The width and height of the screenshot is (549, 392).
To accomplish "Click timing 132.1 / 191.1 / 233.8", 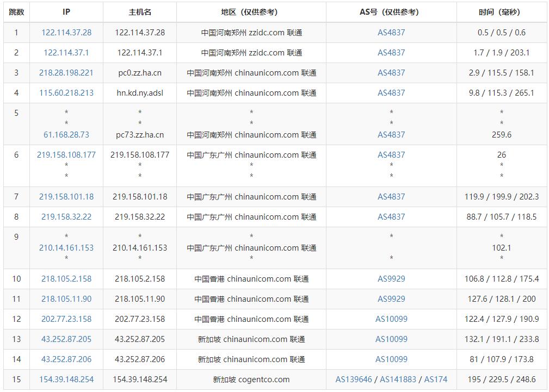I will point(501,339).
